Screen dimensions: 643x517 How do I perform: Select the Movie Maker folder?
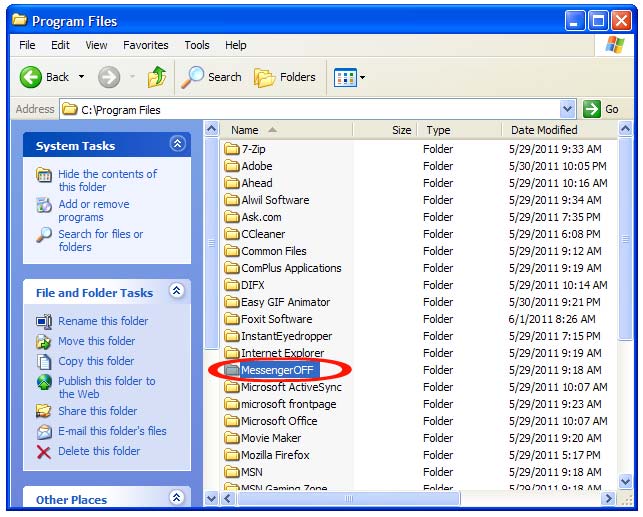[x=262, y=438]
